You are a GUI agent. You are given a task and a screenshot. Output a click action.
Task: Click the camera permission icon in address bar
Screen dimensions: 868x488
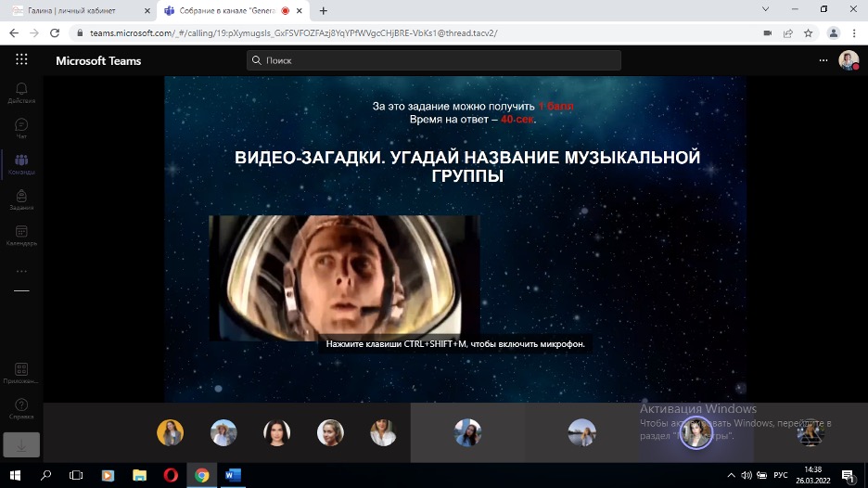click(767, 32)
